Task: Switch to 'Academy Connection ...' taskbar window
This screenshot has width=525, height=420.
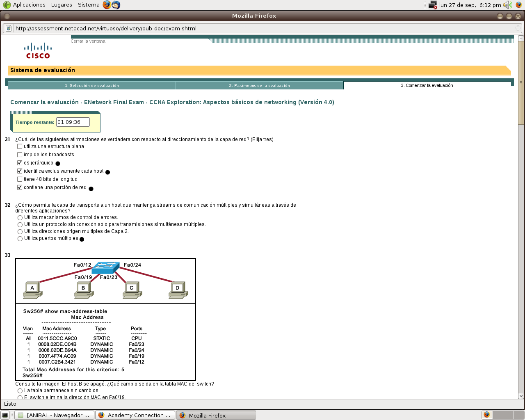Action: (135, 415)
